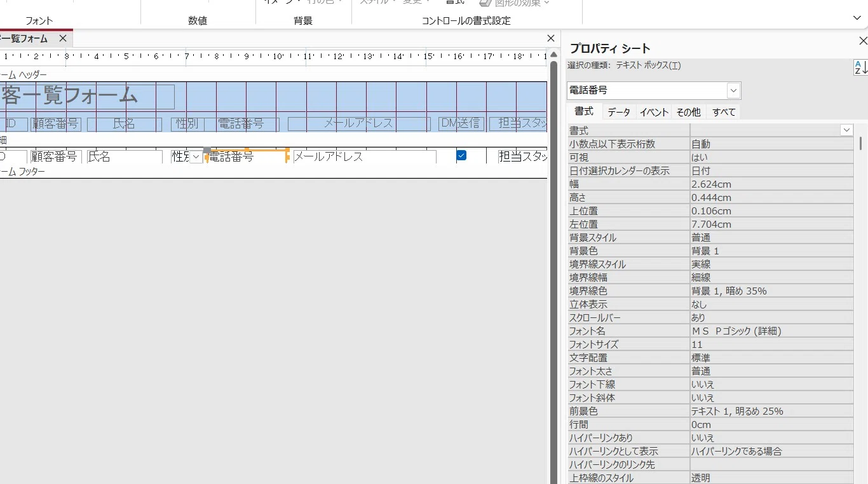This screenshot has width=868, height=484.
Task: Click the move handle of 電話番号 textbox
Action: [x=207, y=150]
